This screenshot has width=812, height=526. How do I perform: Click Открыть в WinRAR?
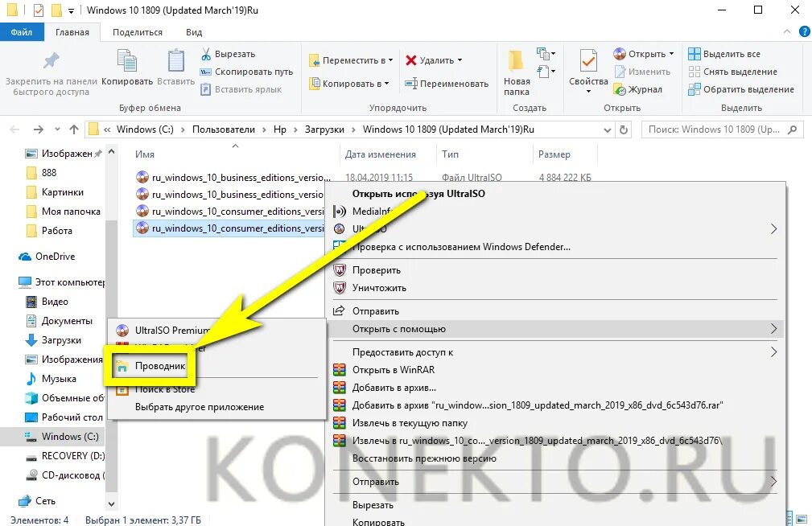click(x=393, y=370)
